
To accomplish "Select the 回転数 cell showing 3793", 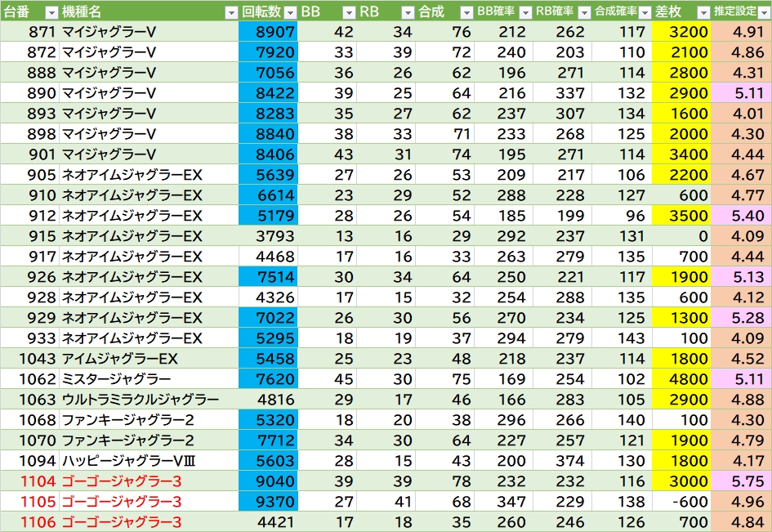I will click(268, 236).
